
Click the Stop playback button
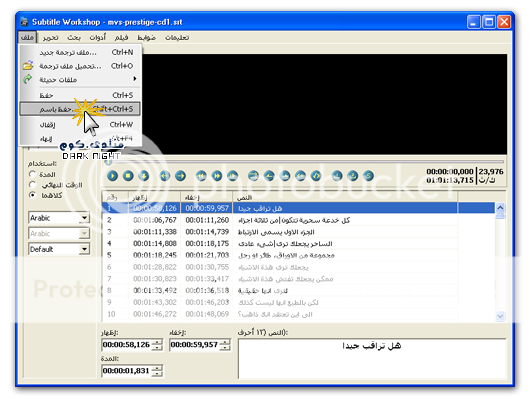(x=128, y=176)
